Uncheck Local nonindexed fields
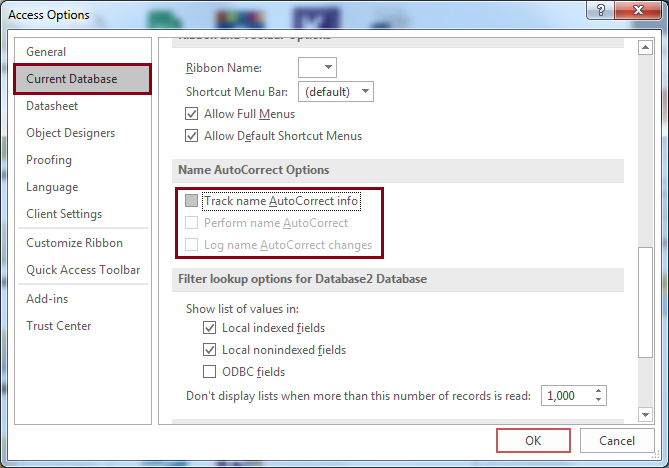The image size is (669, 468). [x=209, y=350]
